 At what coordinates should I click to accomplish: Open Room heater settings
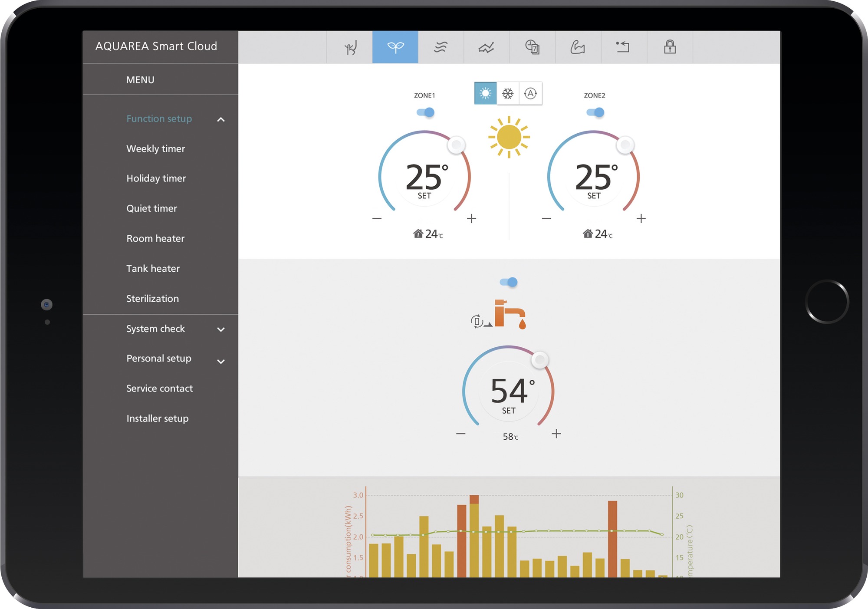155,238
